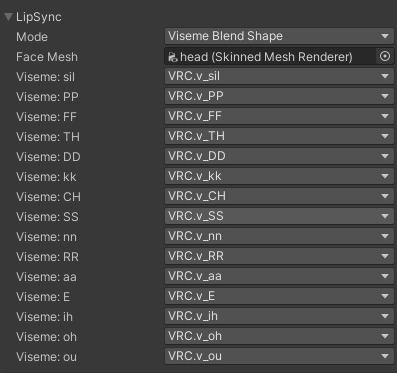Open the VRC.v_nn dropdown
397x373 pixels.
[x=279, y=236]
